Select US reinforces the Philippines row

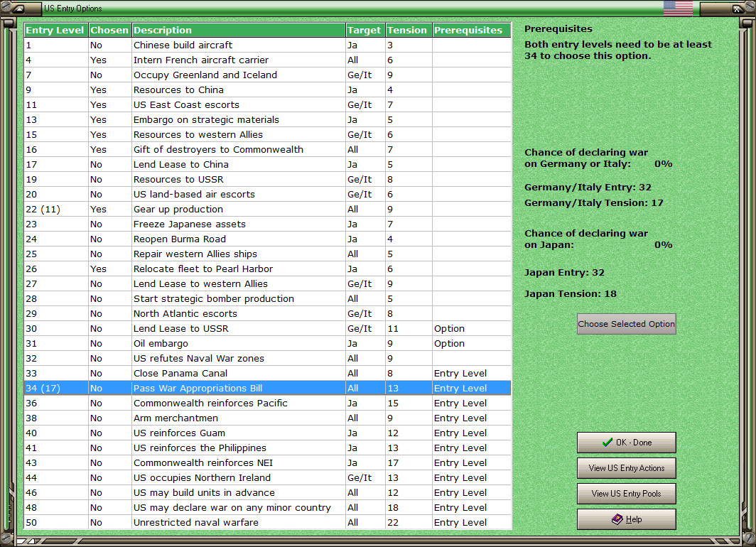tap(268, 448)
